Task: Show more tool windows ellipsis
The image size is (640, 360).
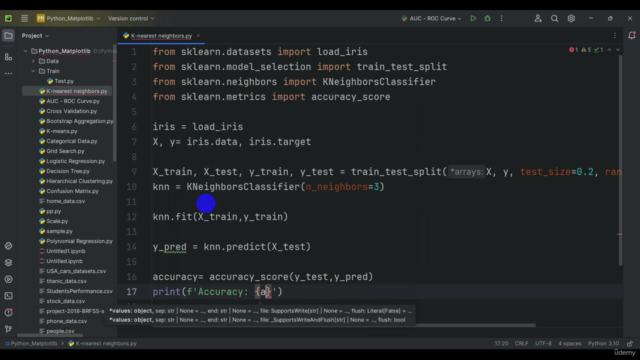Action: pos(8,73)
